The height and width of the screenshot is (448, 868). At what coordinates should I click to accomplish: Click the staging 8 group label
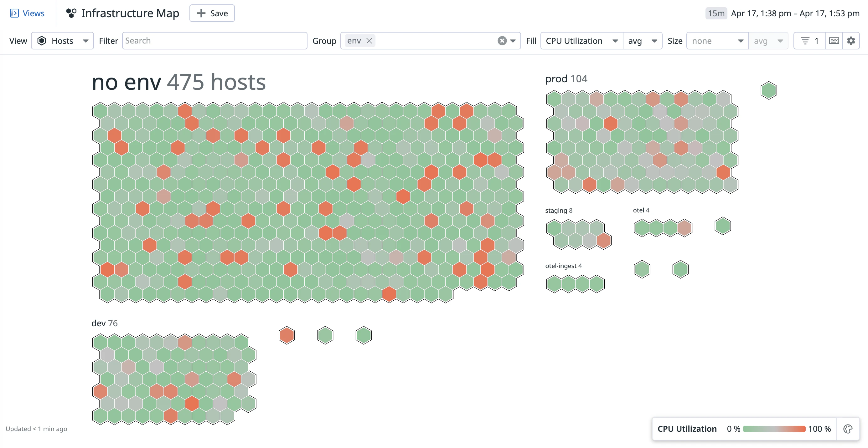(559, 210)
